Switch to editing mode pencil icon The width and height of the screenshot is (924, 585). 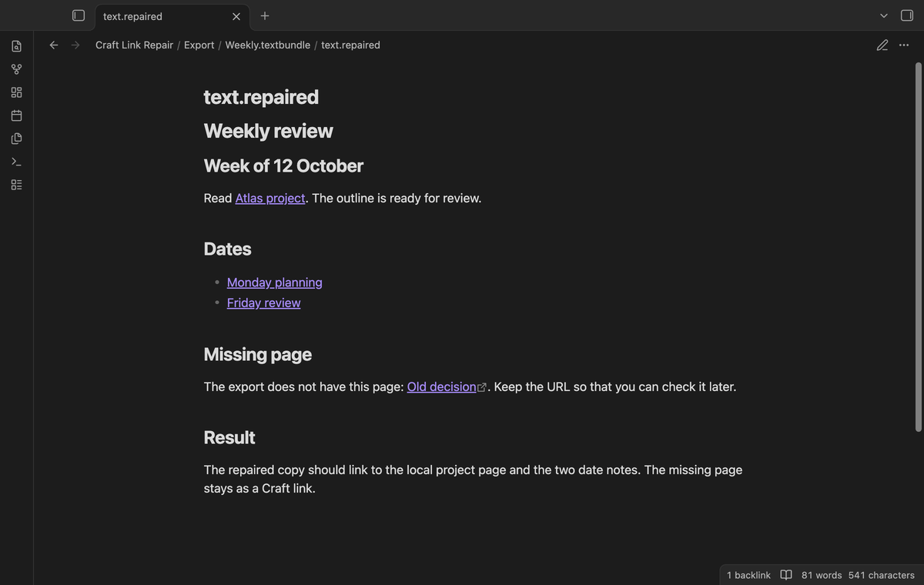882,45
